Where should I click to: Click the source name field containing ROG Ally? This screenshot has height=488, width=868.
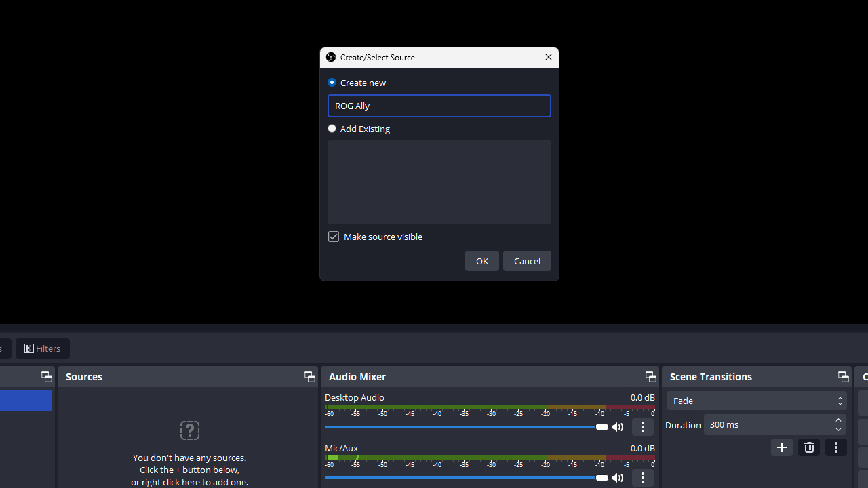439,106
